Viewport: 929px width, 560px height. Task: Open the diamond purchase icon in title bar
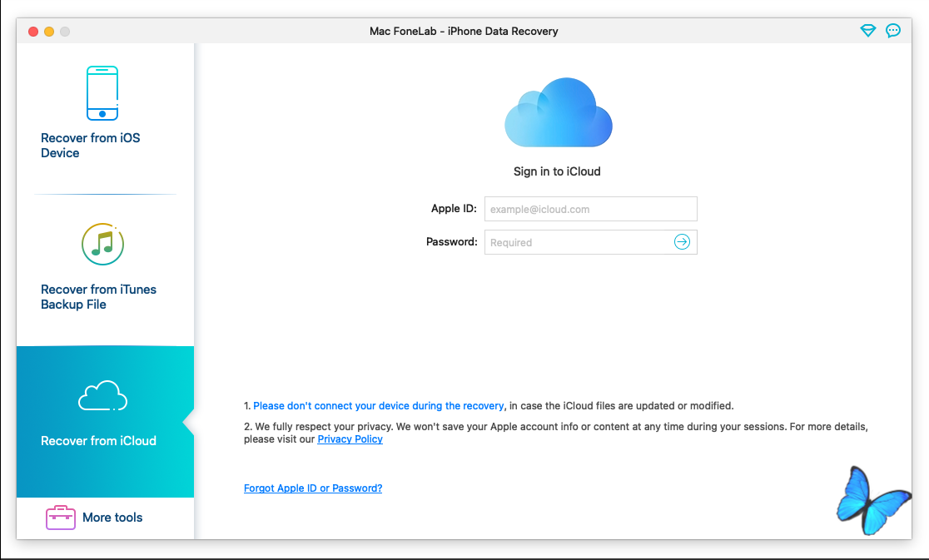(868, 31)
